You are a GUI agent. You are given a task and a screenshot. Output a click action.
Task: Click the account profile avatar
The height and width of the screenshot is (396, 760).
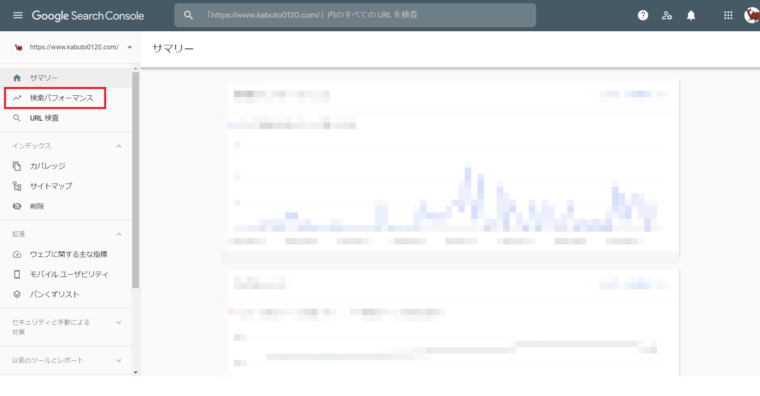coord(752,16)
